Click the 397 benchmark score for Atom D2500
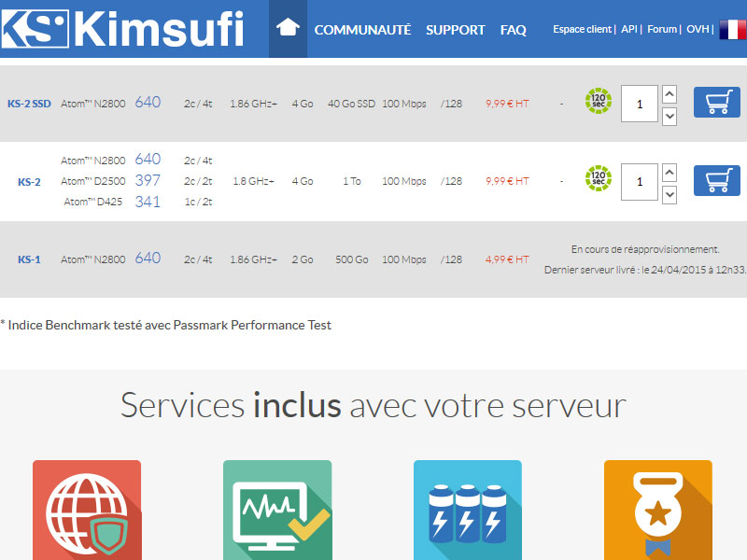 pyautogui.click(x=148, y=180)
